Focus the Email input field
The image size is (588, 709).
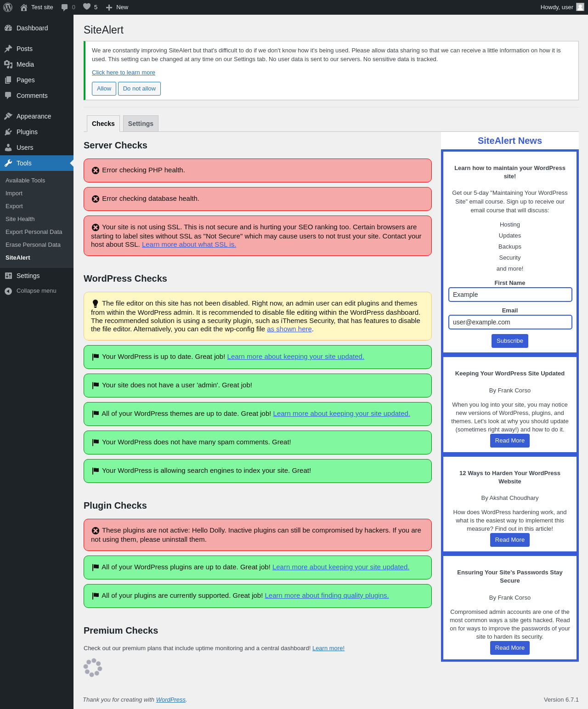(x=510, y=322)
